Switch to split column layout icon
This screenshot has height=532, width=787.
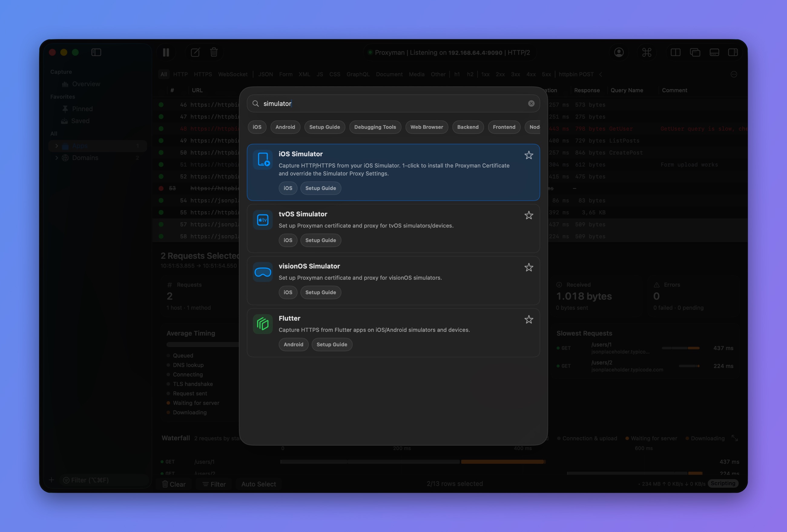[x=675, y=52]
